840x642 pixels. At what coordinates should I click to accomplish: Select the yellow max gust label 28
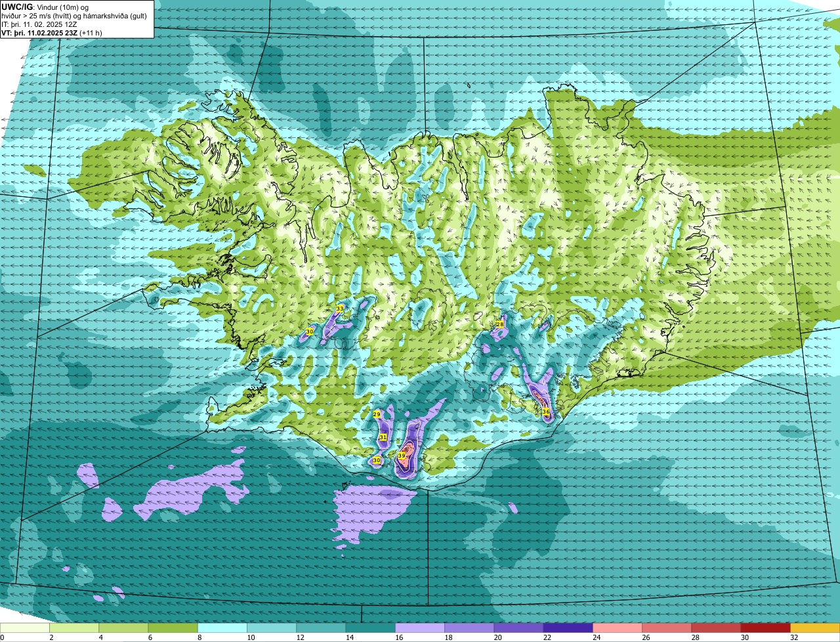tap(499, 324)
